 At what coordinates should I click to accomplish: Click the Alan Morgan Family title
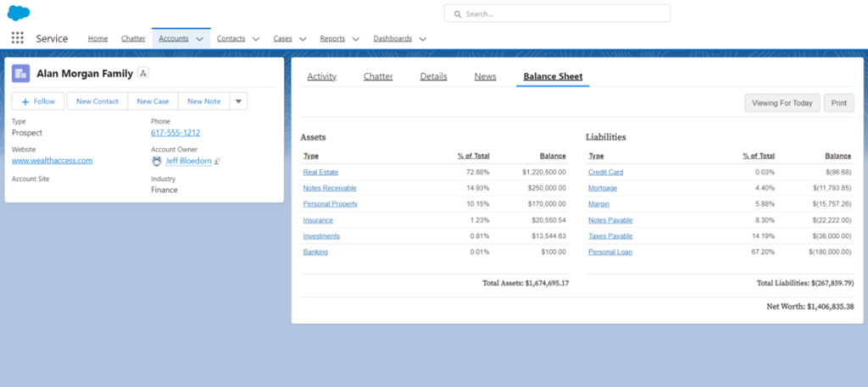tap(85, 74)
